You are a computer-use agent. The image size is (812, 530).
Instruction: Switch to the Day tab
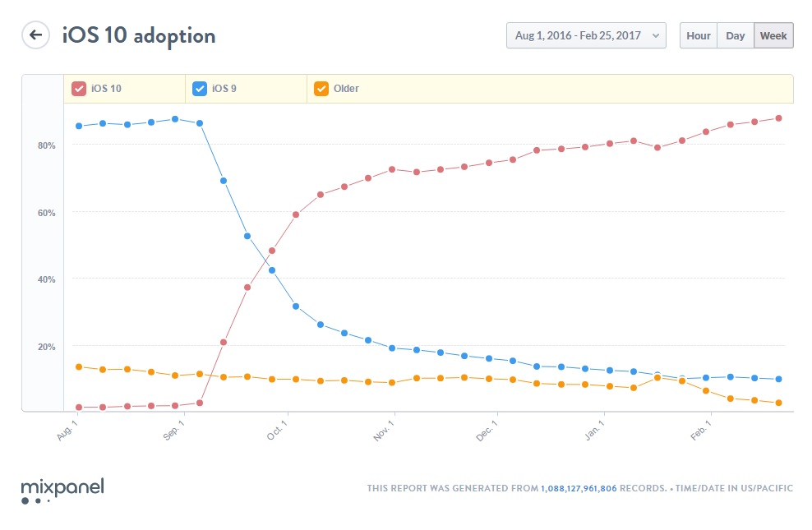735,35
